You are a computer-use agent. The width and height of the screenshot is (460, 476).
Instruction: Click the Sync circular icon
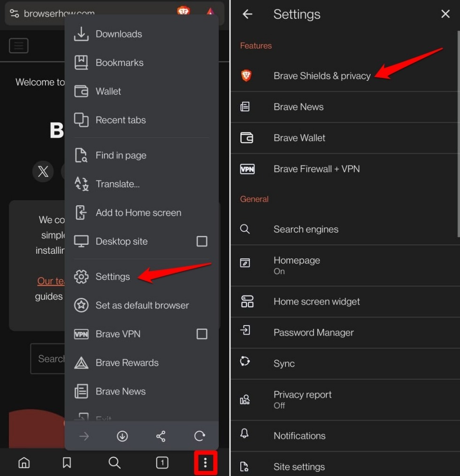[x=245, y=361]
